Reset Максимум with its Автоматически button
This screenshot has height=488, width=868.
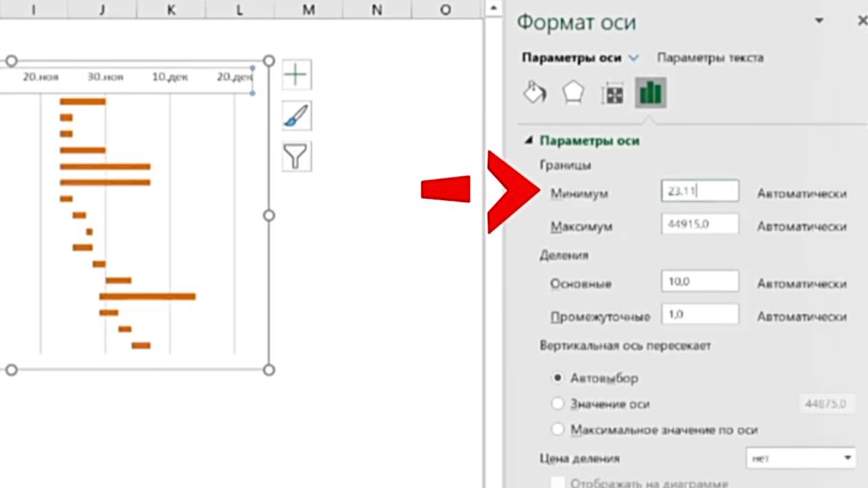(x=801, y=227)
